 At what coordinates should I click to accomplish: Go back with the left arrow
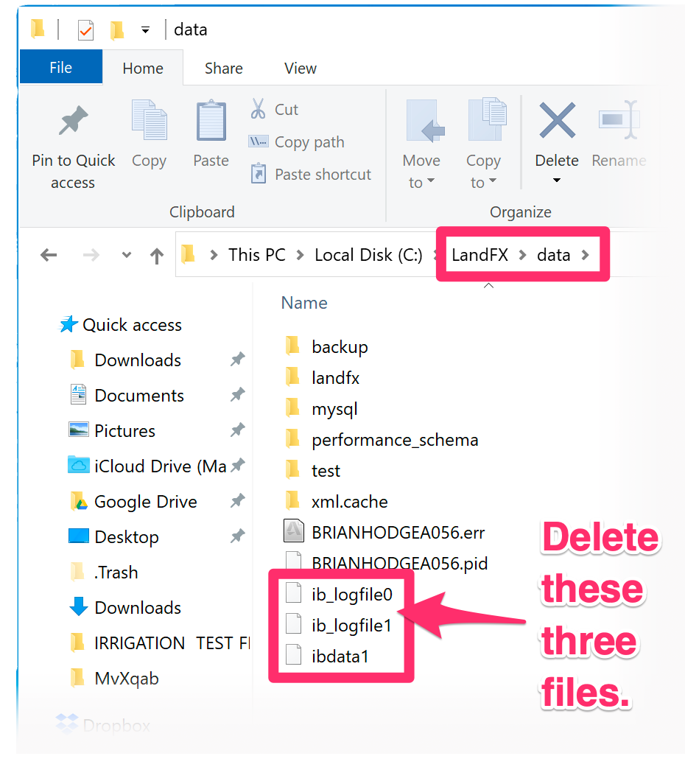coord(49,255)
